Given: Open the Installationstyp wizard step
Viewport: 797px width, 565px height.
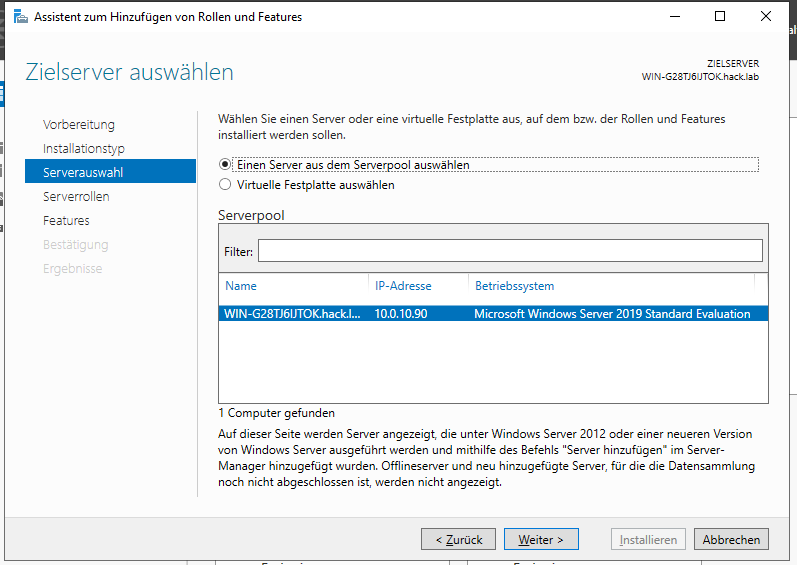Looking at the screenshot, I should pyautogui.click(x=84, y=149).
